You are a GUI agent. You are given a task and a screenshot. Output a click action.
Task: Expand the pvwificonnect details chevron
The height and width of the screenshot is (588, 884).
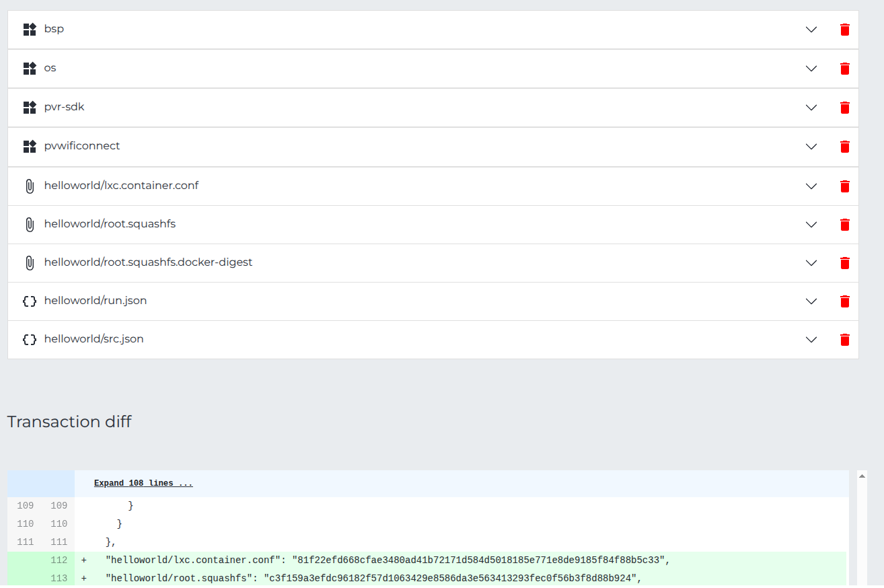811,147
